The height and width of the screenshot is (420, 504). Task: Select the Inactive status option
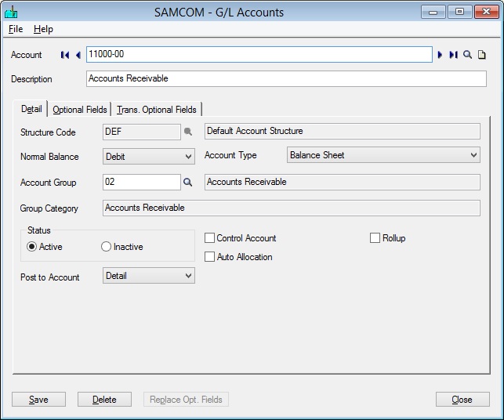pos(107,247)
